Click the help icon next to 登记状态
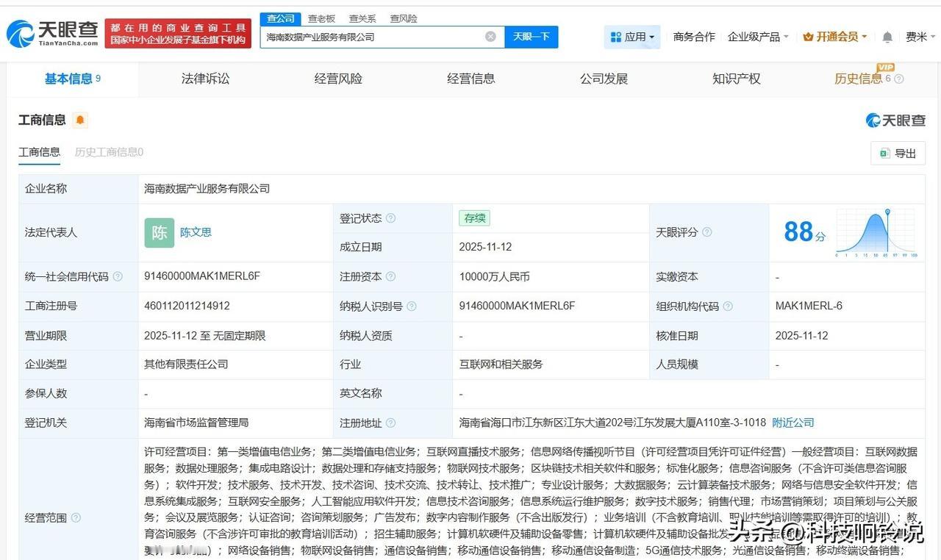Viewport: 941px width, 560px height. click(390, 218)
